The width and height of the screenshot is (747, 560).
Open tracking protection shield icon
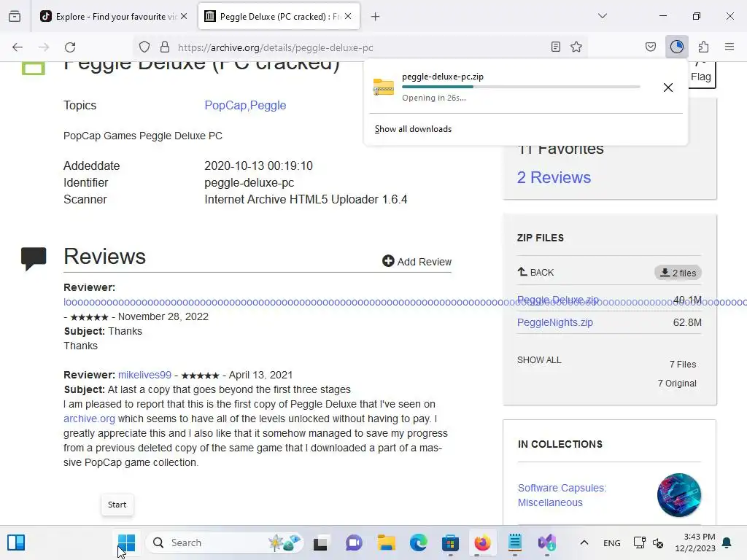144,47
